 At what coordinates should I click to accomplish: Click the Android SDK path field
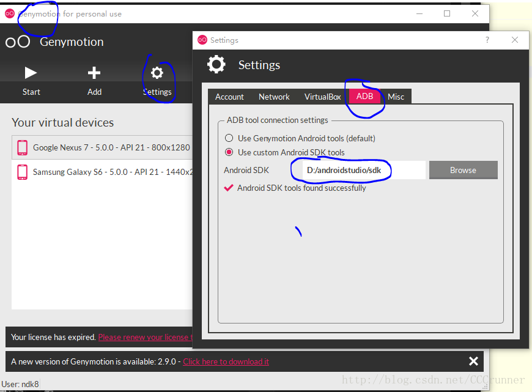point(364,170)
